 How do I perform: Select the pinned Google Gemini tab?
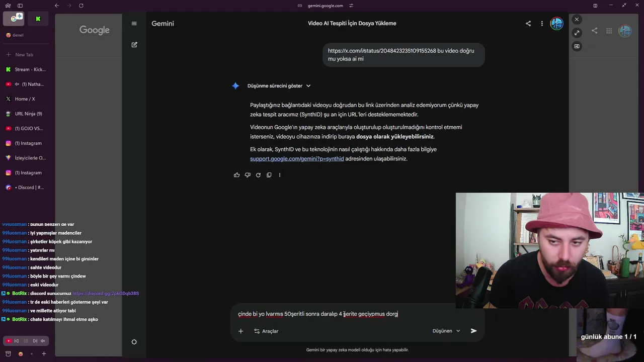click(14, 19)
